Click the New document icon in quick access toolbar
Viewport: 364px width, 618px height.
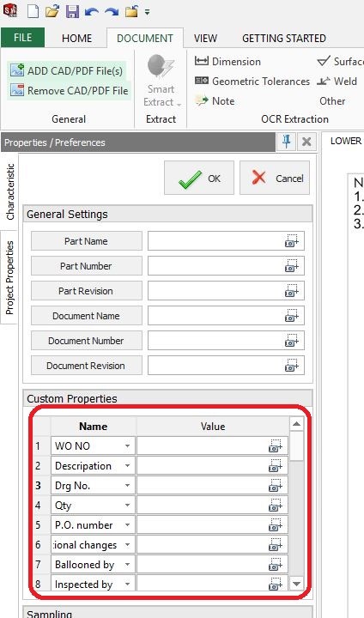click(x=33, y=11)
